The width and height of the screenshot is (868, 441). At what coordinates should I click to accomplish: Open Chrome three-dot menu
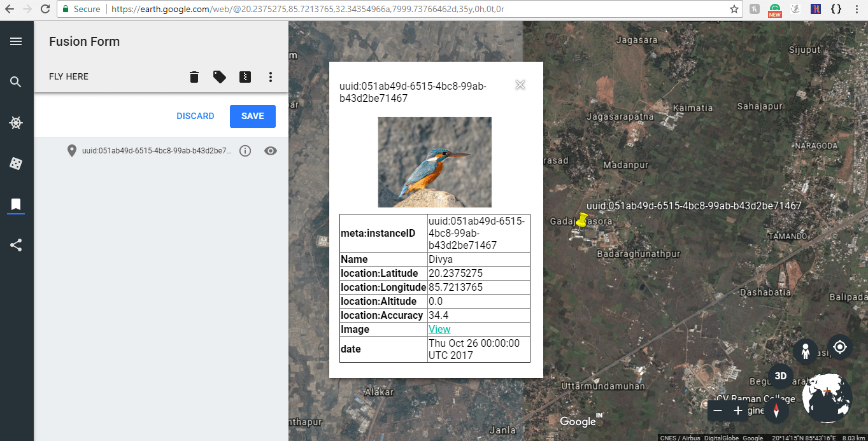[x=858, y=9]
